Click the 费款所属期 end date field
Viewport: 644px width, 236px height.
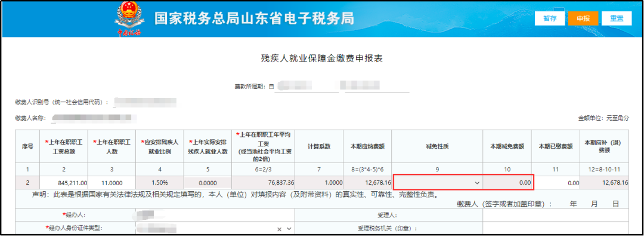377,87
